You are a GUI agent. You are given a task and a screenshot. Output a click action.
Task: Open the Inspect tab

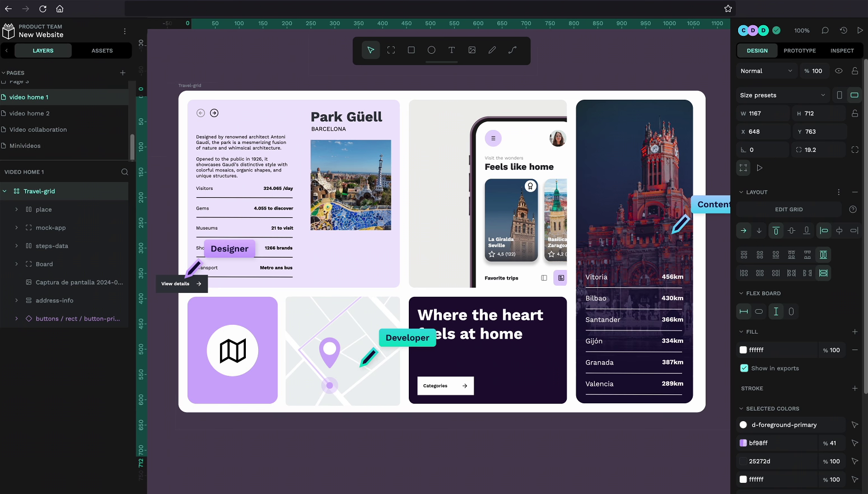point(842,50)
